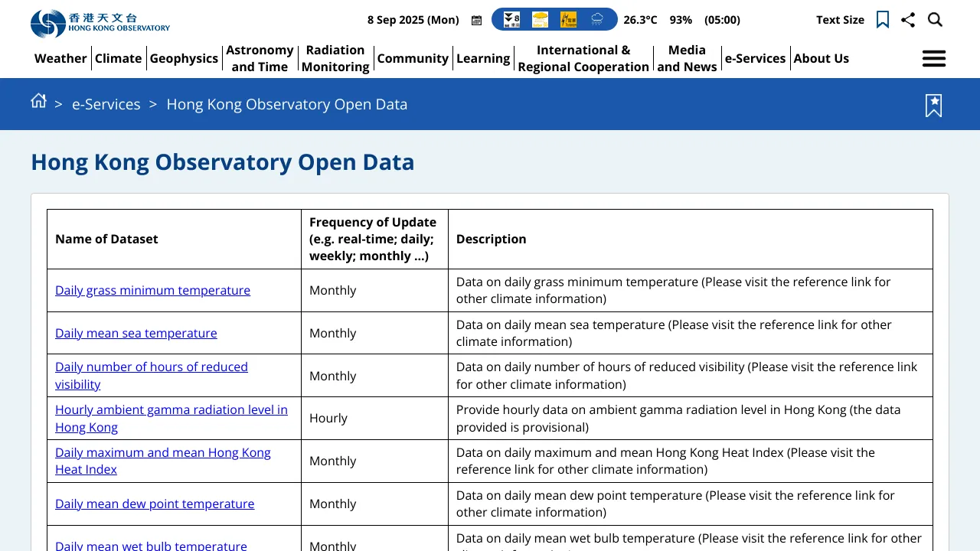Open the Daily grass minimum temperature dataset
Viewport: 980px width, 551px height.
(152, 290)
